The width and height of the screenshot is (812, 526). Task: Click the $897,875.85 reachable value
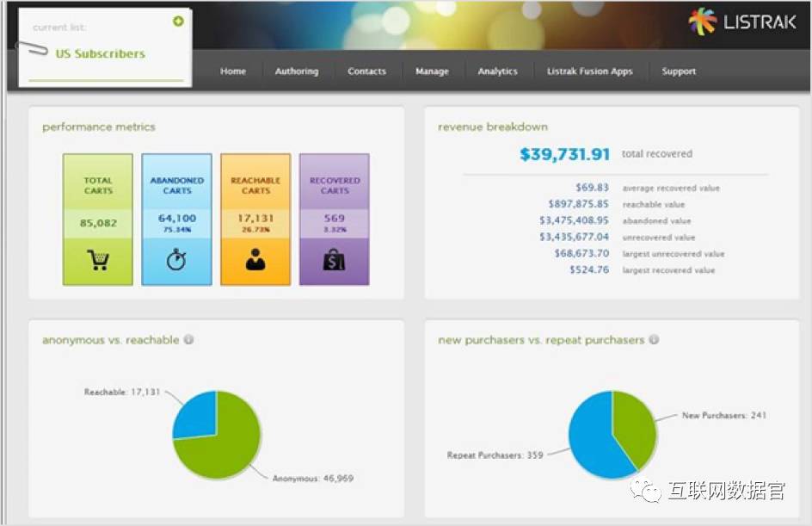(x=578, y=204)
